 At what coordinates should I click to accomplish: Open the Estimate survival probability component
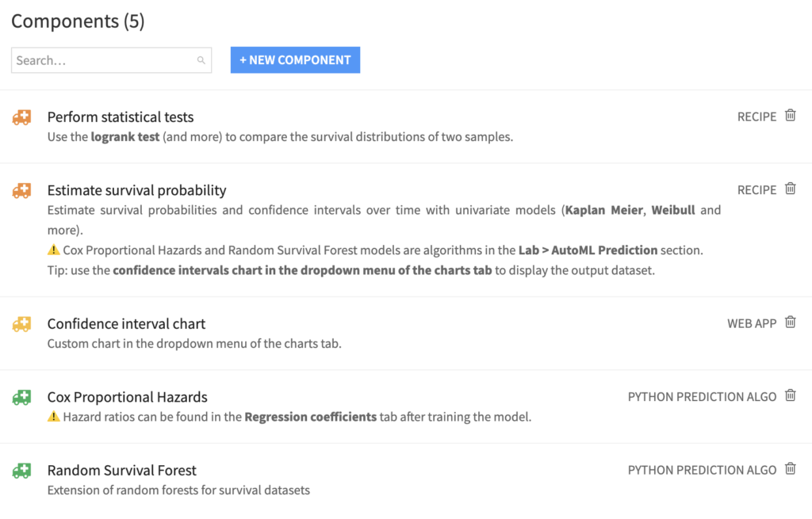tap(136, 190)
